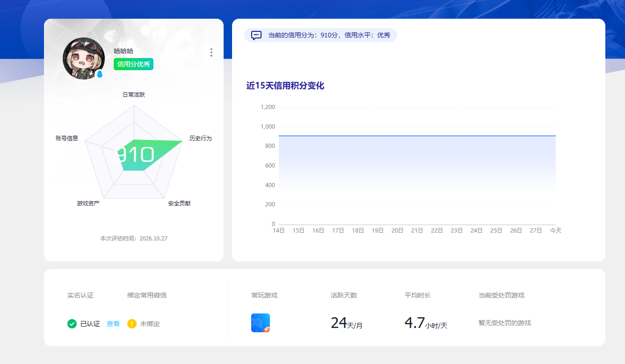Click the current credit score message pill
The image size is (625, 364).
click(320, 35)
